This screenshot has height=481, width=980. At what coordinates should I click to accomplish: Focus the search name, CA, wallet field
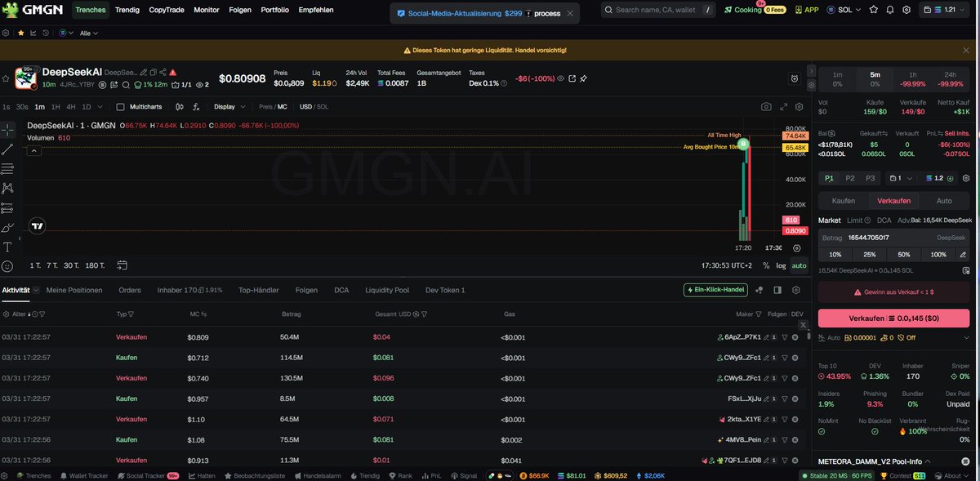(657, 10)
